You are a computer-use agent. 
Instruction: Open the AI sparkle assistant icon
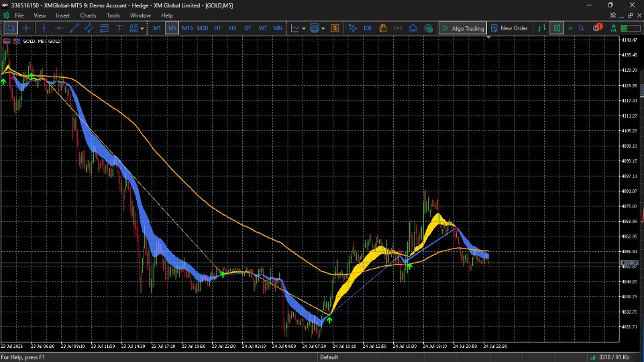[x=353, y=28]
